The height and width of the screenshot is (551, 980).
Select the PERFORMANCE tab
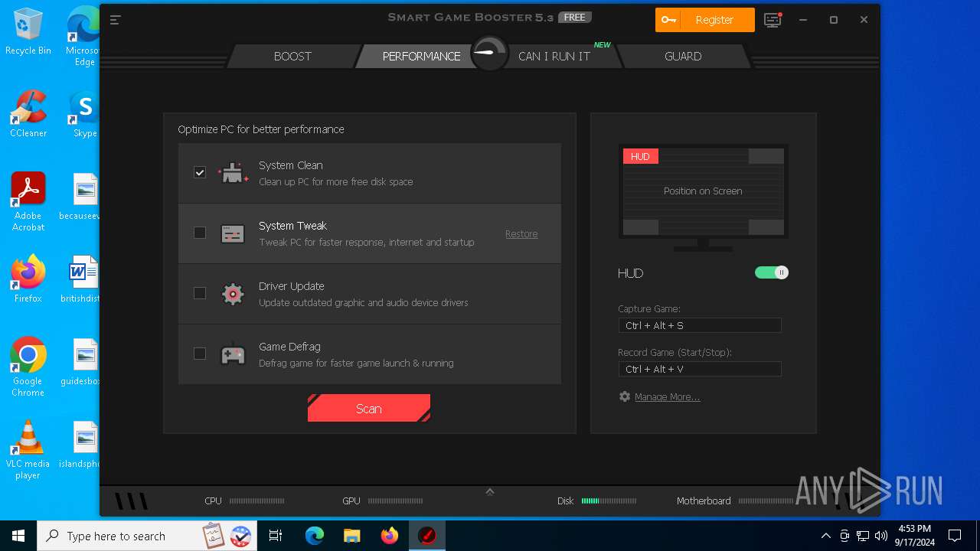click(422, 56)
